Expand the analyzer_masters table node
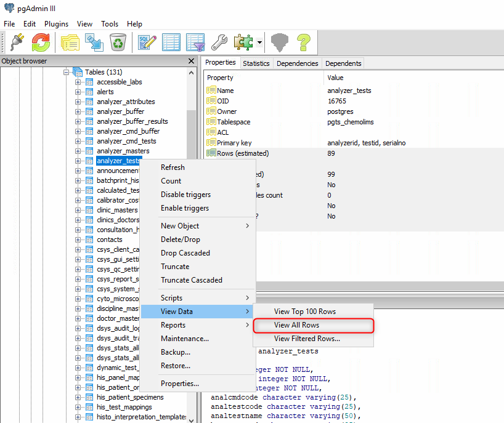 pyautogui.click(x=78, y=151)
